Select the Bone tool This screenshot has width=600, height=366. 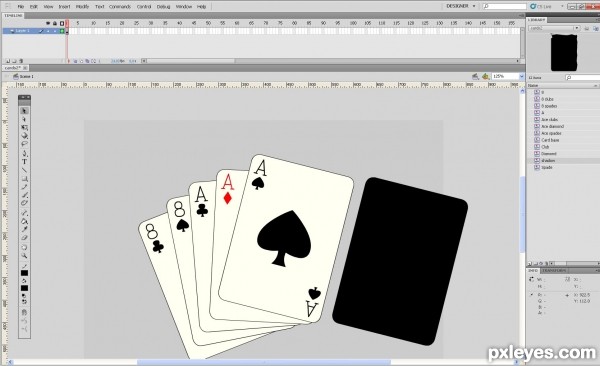24,213
